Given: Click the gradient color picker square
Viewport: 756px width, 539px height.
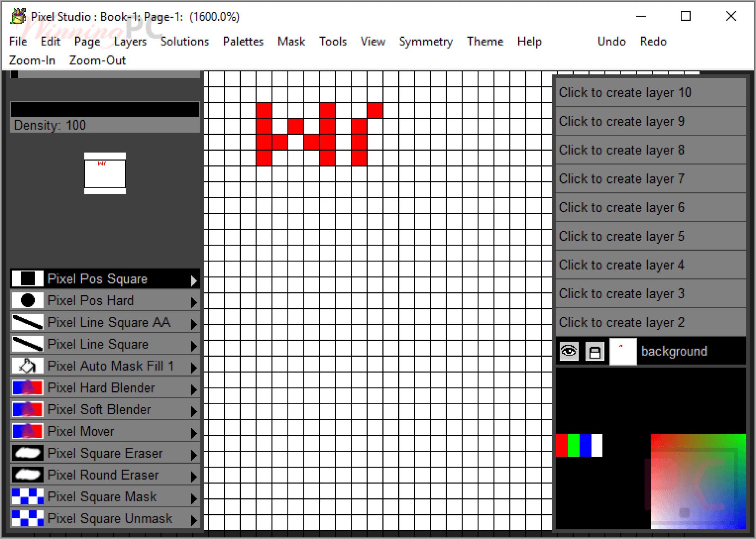Looking at the screenshot, I should click(x=698, y=481).
